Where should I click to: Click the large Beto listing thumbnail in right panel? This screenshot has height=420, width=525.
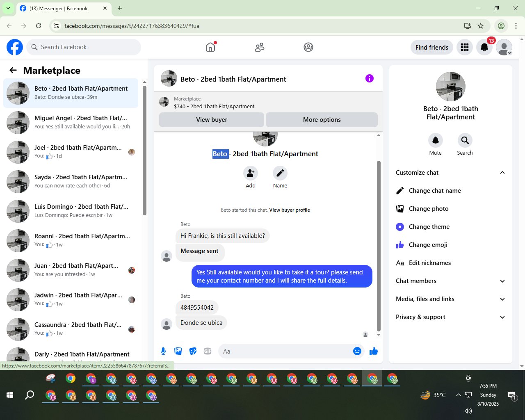451,87
